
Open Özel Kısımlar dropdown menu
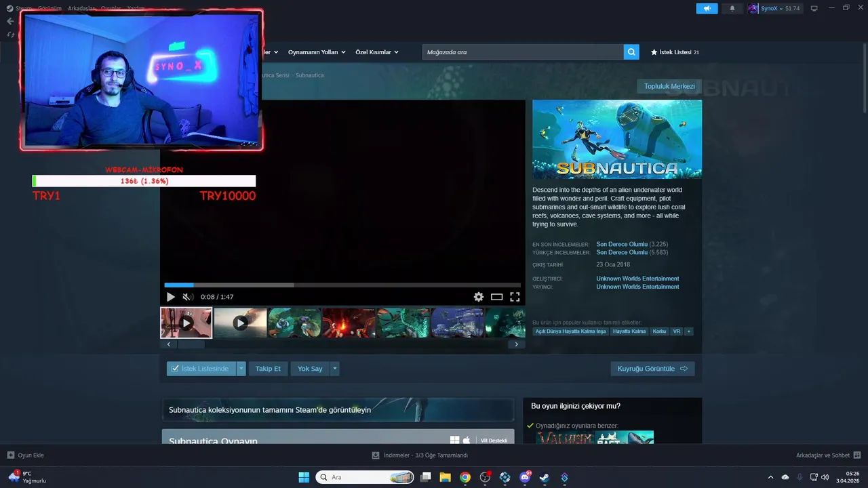377,52
